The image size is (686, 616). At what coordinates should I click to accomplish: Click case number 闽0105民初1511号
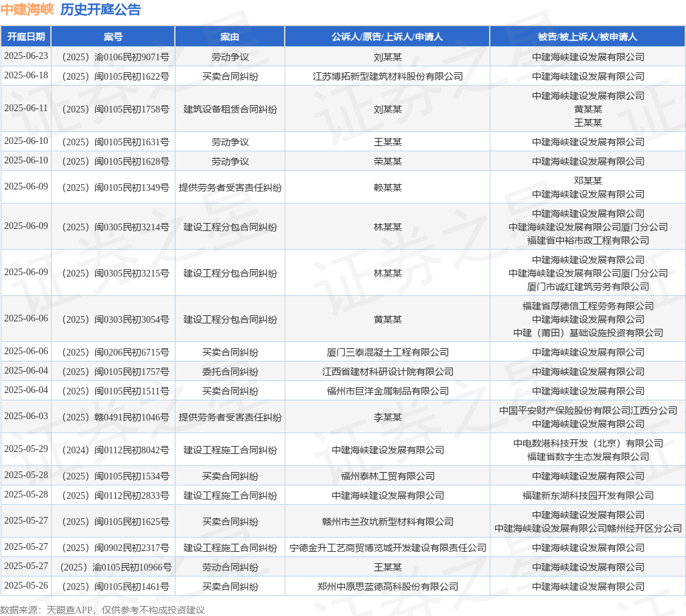[x=115, y=391]
